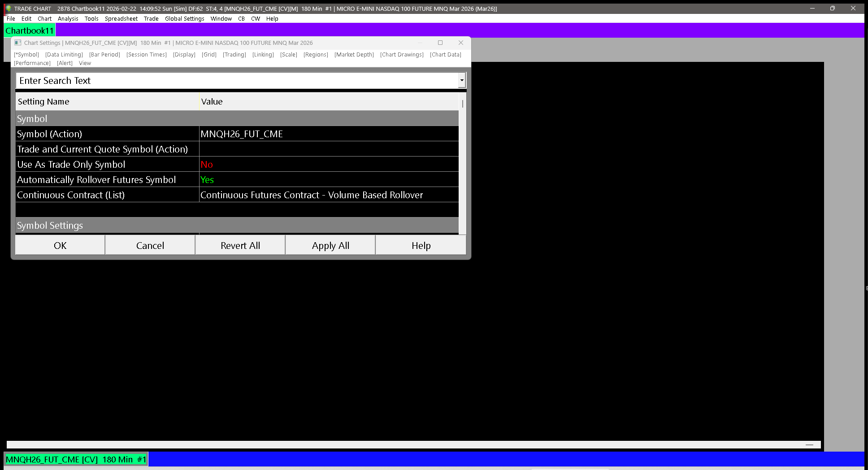Switch to the [Regions] tab
868x470 pixels.
coord(316,54)
